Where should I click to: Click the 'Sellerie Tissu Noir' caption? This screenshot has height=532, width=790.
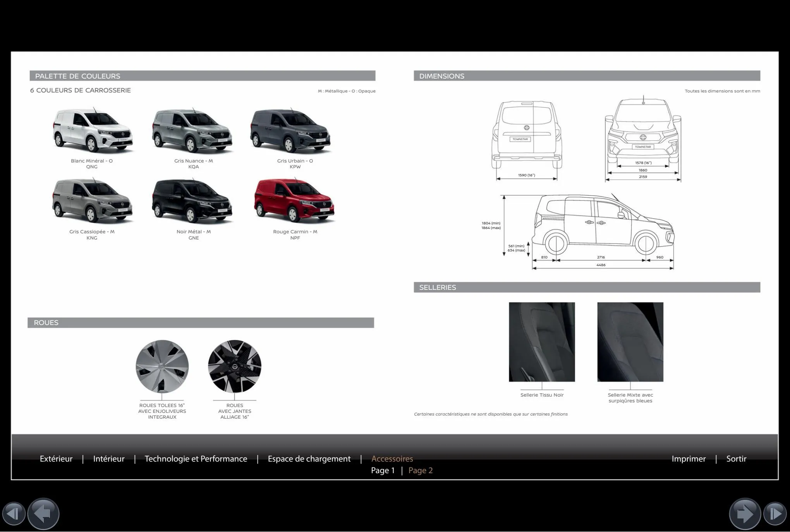click(x=542, y=395)
